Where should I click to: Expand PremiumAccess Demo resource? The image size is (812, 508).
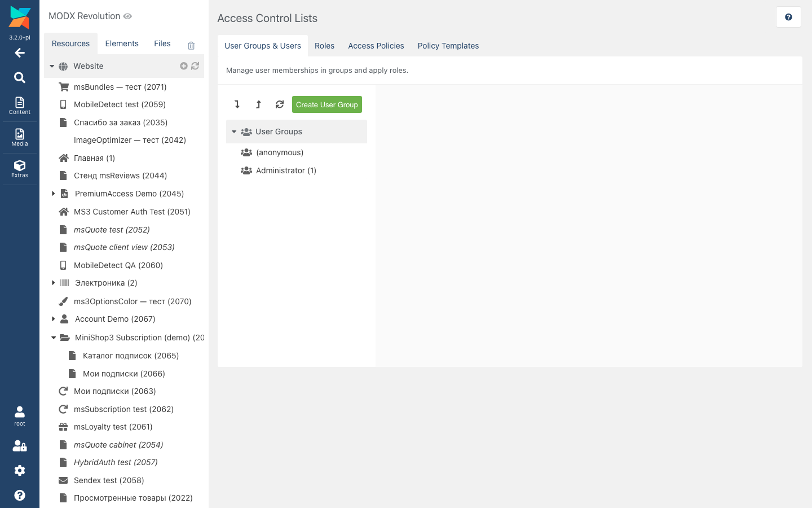click(54, 194)
